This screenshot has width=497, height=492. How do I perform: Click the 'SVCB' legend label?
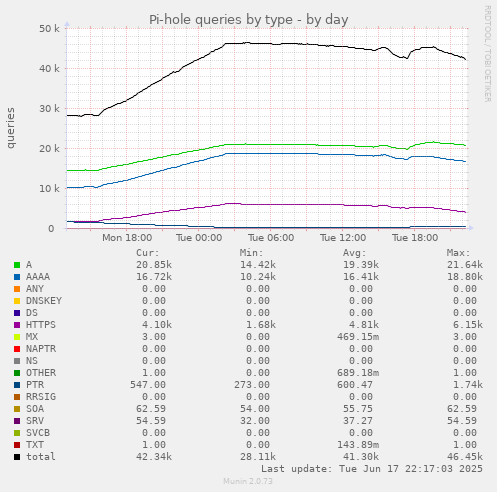coord(38,433)
